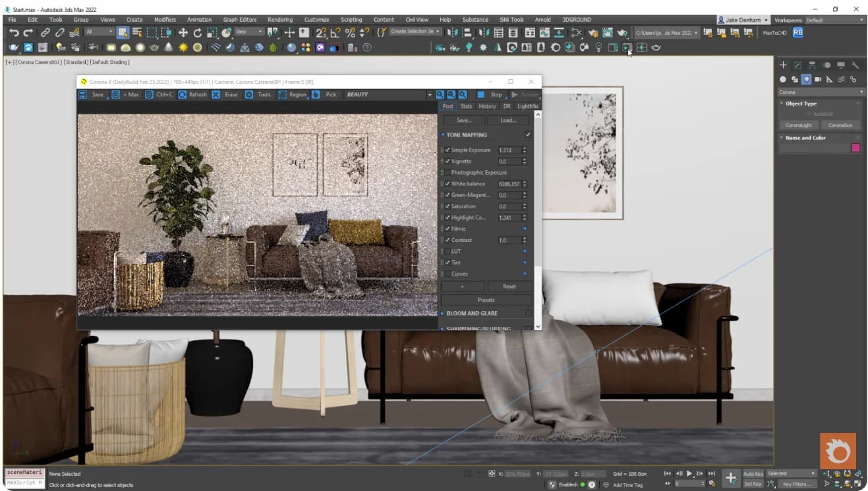Open the Graph Editors menu
This screenshot has width=868, height=491.
click(x=240, y=20)
